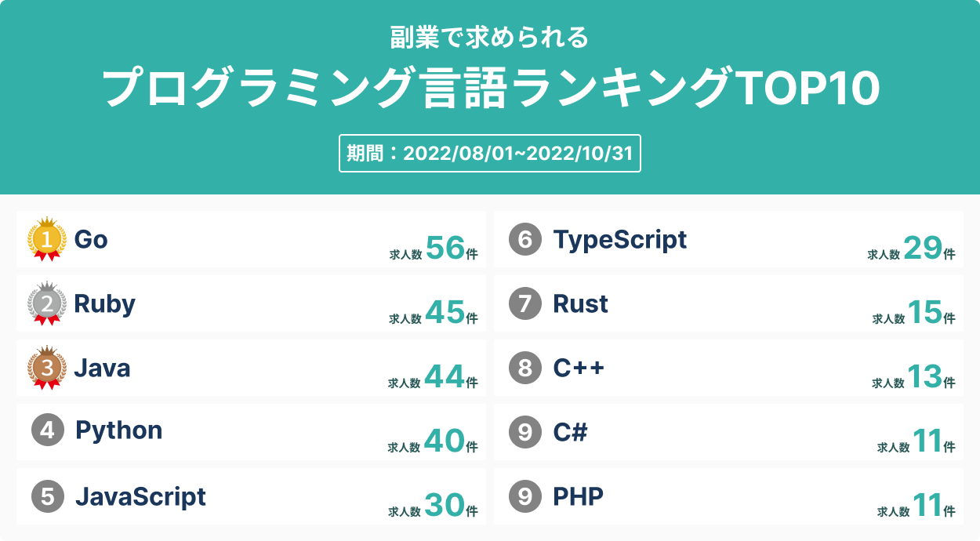The height and width of the screenshot is (541, 980).
Task: Click the bronze rank 3 medal icon
Action: click(46, 368)
